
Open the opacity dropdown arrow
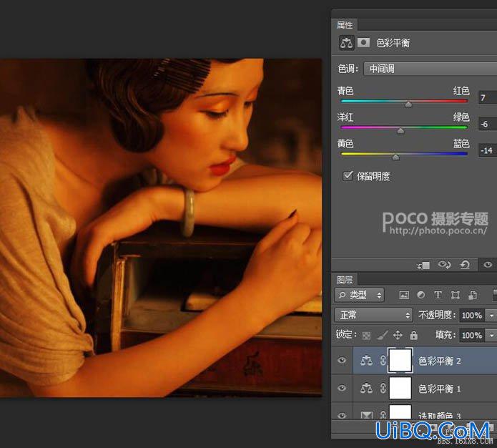[491, 316]
